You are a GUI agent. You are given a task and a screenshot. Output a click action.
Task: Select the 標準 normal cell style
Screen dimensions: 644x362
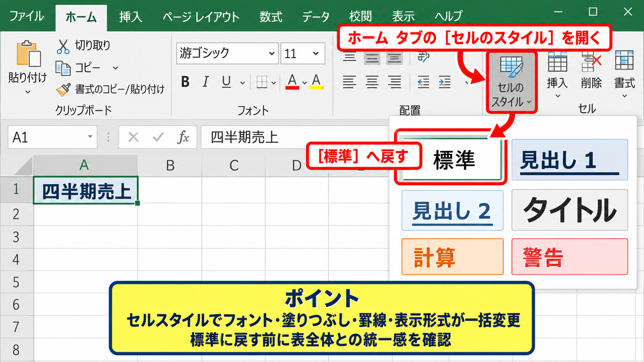pos(451,159)
